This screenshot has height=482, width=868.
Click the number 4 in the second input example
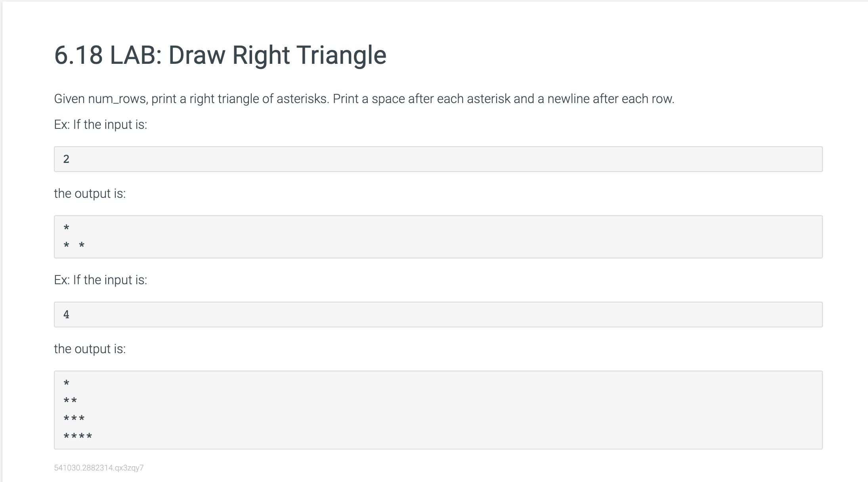tap(66, 314)
